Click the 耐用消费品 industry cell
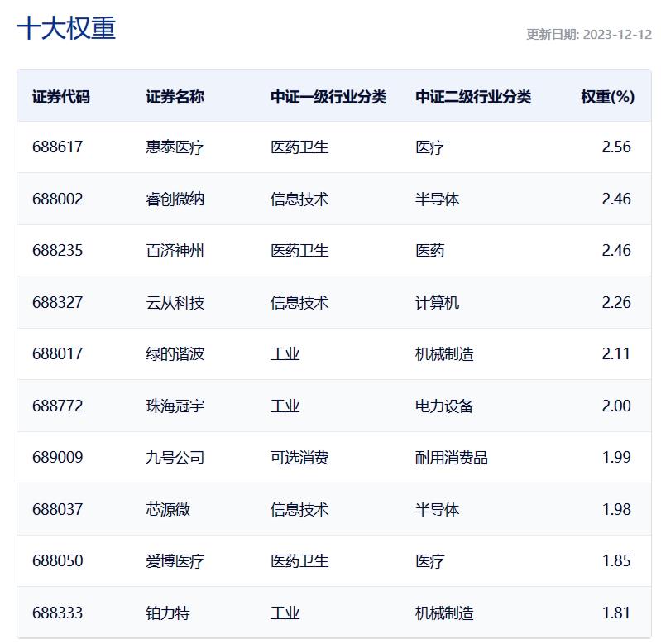This screenshot has width=661, height=644. coord(452,457)
